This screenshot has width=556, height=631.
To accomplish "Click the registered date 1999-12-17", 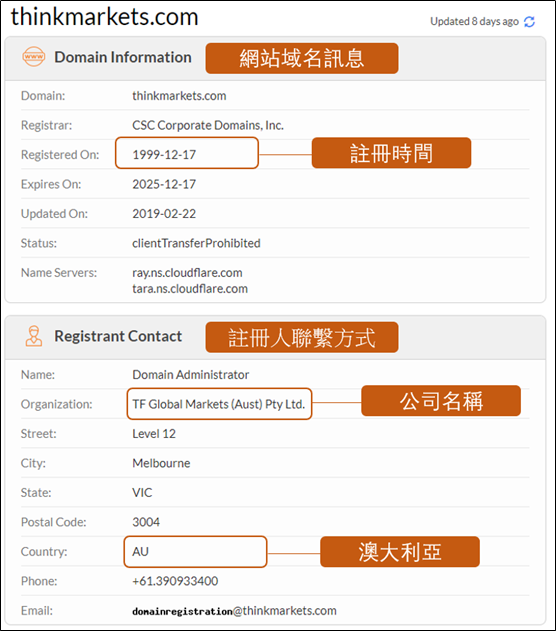I will [x=164, y=155].
